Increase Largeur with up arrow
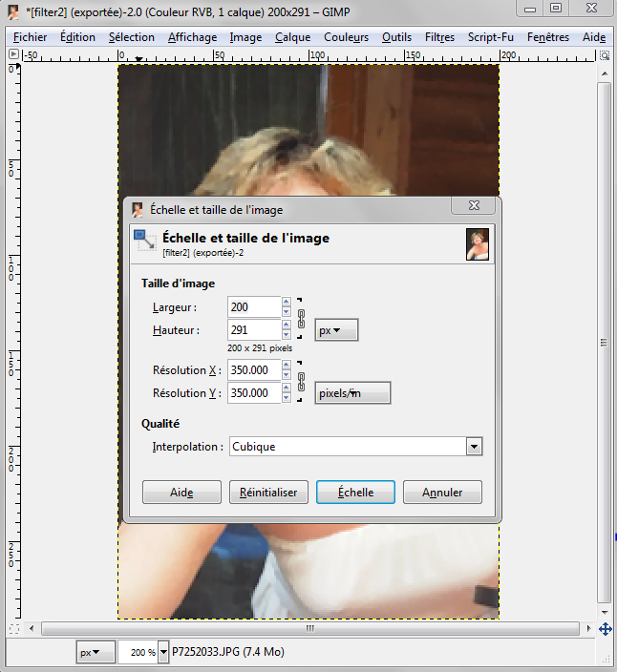Viewport: 617px width, 672px height. 287,302
